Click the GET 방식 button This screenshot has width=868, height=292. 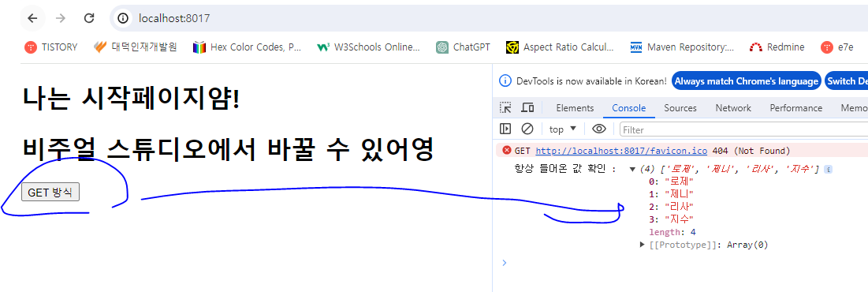click(50, 193)
